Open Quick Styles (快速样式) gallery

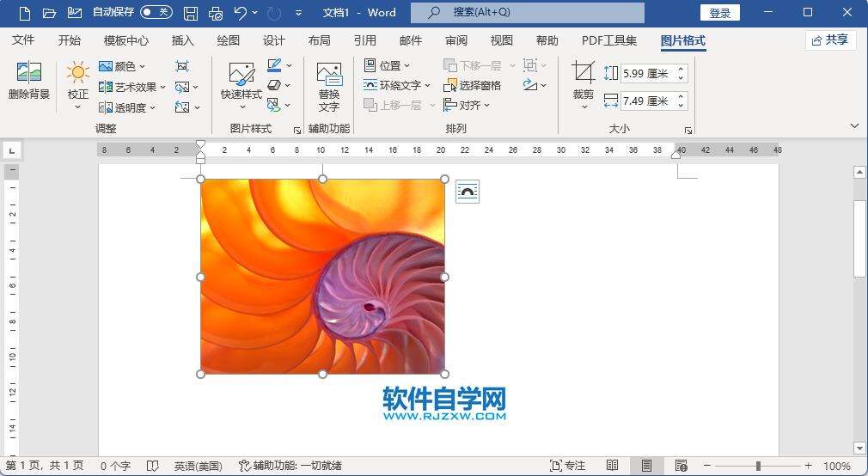pos(241,85)
